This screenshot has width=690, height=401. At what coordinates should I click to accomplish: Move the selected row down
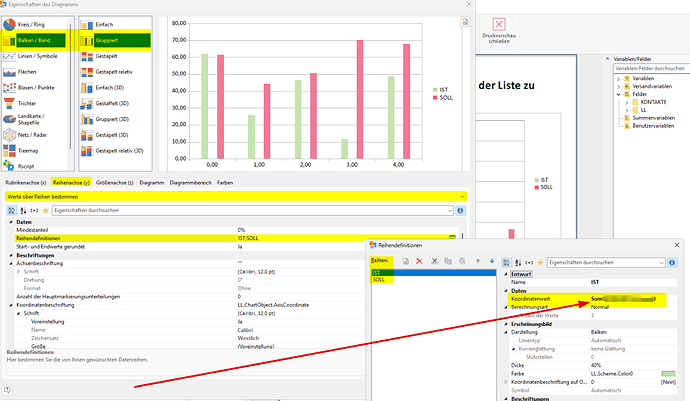click(492, 261)
